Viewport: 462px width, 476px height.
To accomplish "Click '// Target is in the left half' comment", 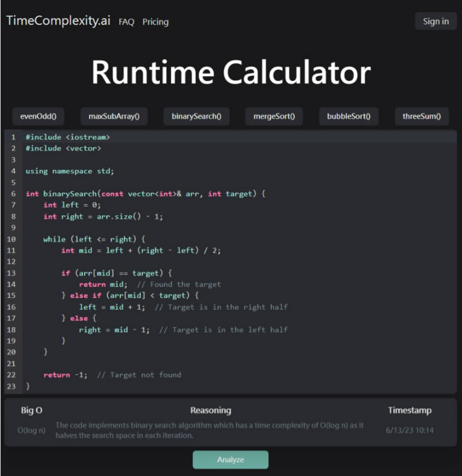I will (x=223, y=330).
